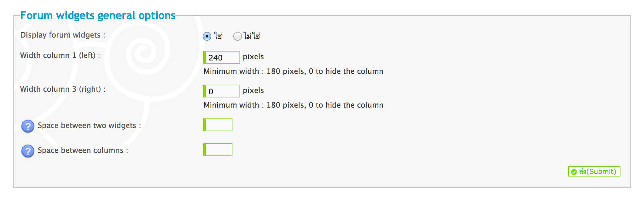Click the Space between columns input box
Viewport: 644px width, 200px height.
coord(218,150)
